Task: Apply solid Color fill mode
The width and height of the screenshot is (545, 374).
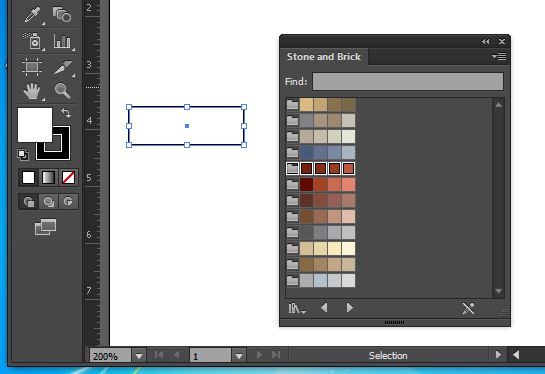Action: [29, 178]
